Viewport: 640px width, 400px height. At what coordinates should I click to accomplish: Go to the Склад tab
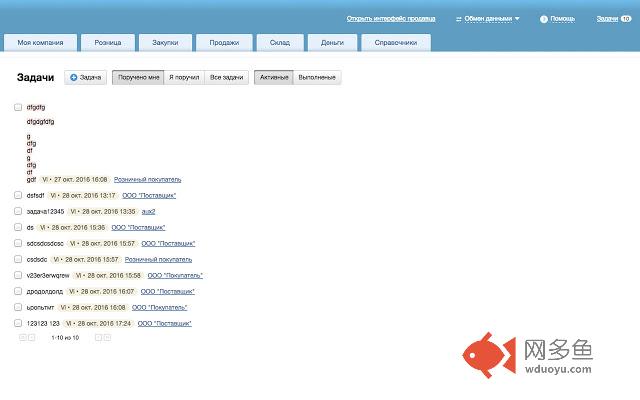coord(280,42)
